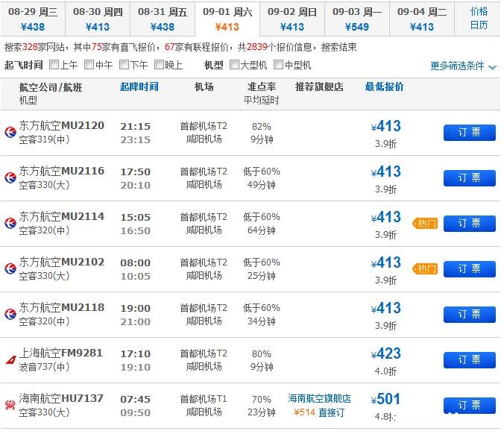
Task: Sort flights by 起降时间 column
Action: pos(139,86)
